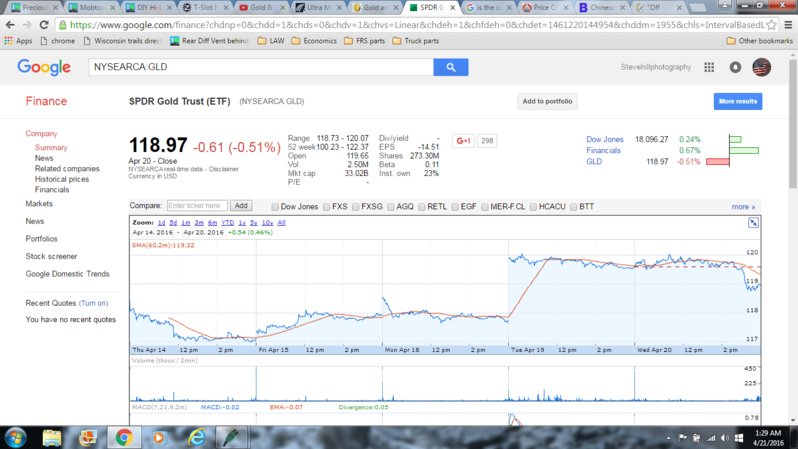The height and width of the screenshot is (449, 798).
Task: Click the blue search magnifier button
Action: pyautogui.click(x=451, y=67)
